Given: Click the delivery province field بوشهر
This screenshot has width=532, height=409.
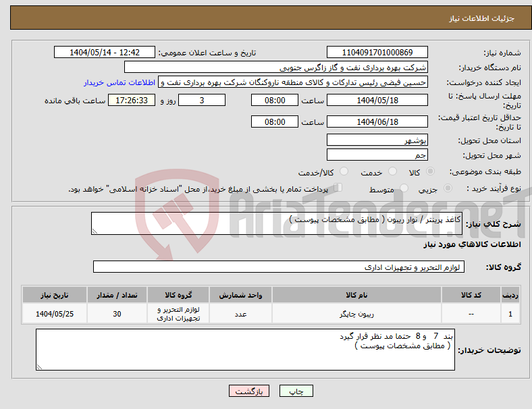Looking at the screenshot, I should click(377, 140).
